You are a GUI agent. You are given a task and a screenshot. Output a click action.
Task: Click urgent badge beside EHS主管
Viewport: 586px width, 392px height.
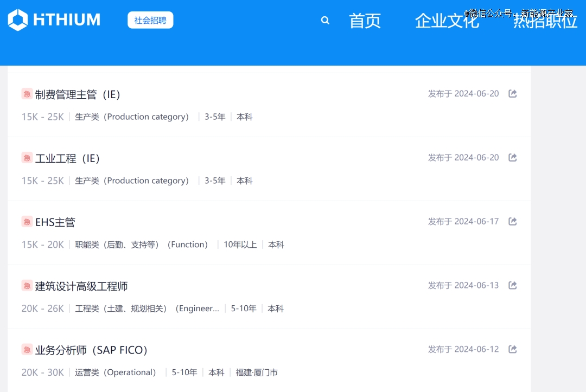tap(27, 222)
